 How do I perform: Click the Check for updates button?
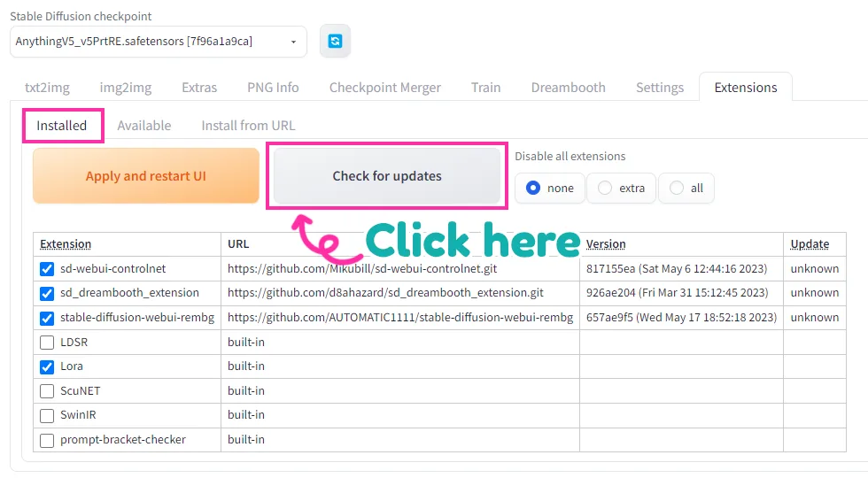click(387, 176)
